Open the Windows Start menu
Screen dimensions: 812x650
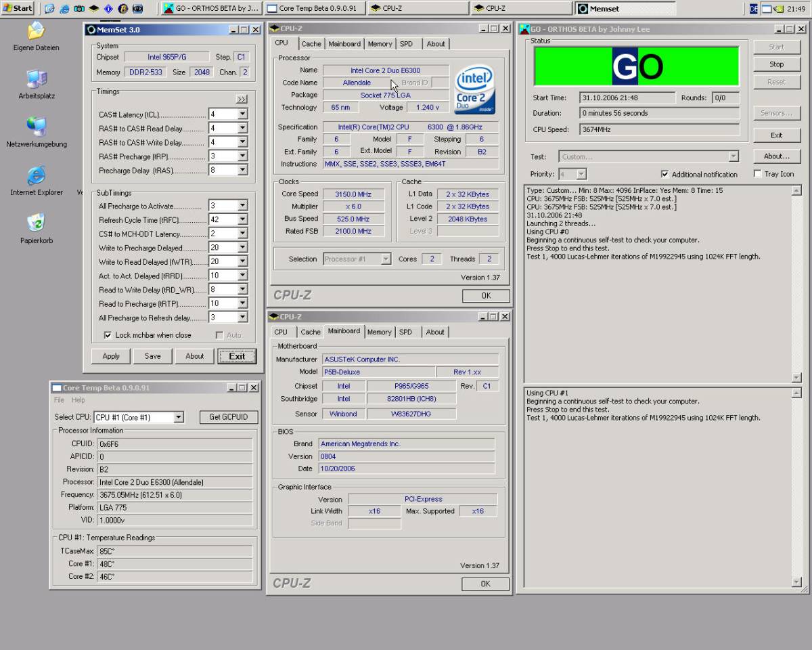click(18, 8)
